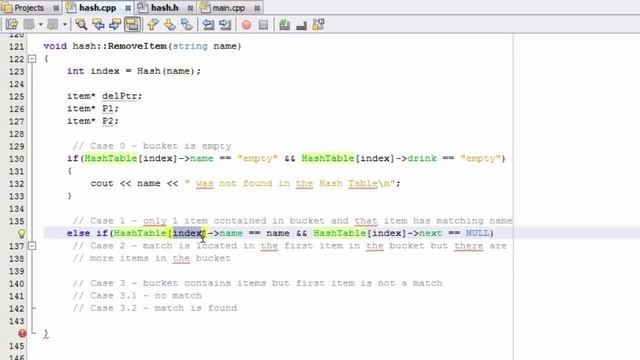Close the main.cpp tab

pos(257,8)
